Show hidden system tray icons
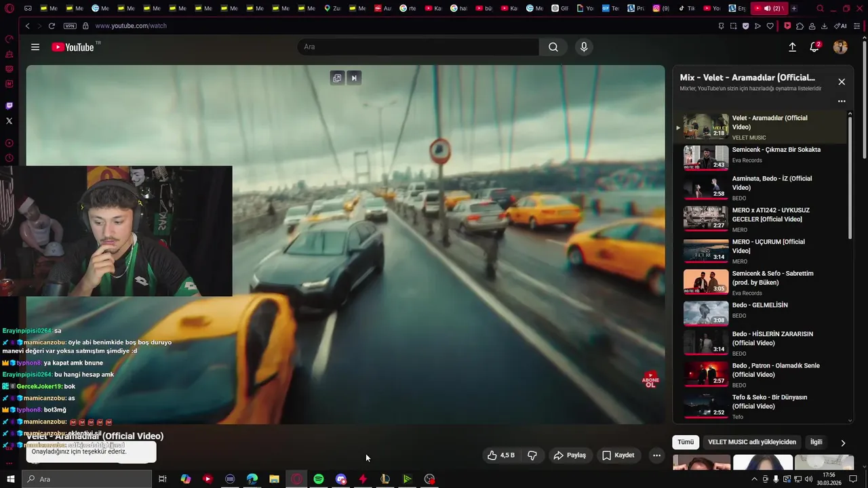 [x=754, y=479]
